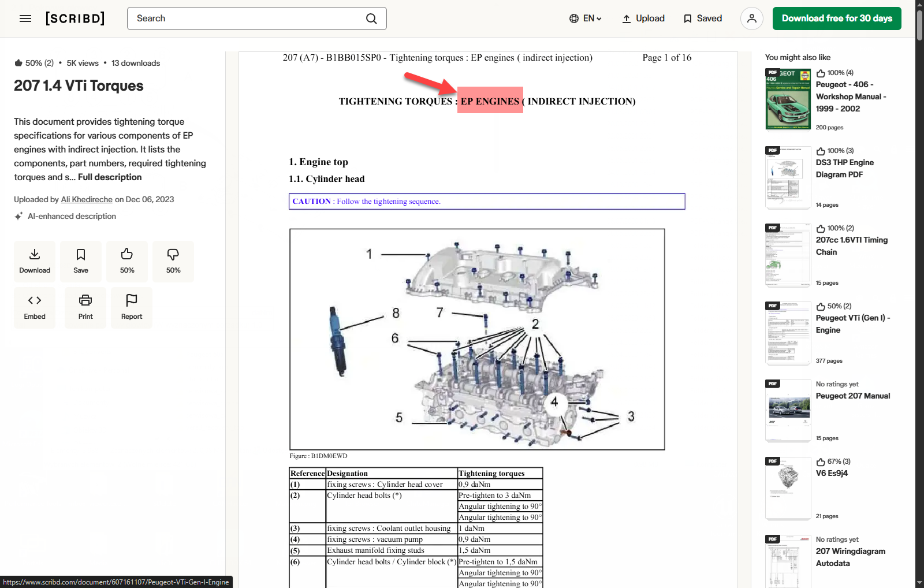Click '1,5 daNm' torque cell

[500, 550]
